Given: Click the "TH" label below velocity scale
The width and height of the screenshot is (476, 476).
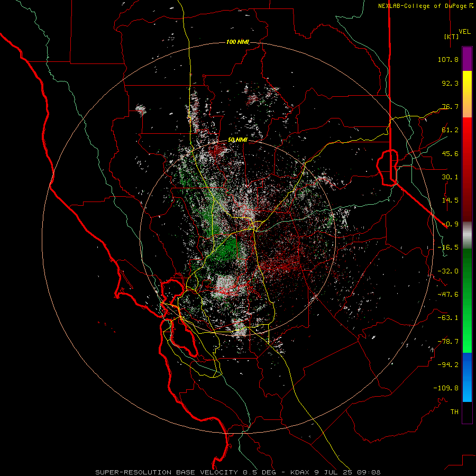Looking at the screenshot, I should click(454, 412).
